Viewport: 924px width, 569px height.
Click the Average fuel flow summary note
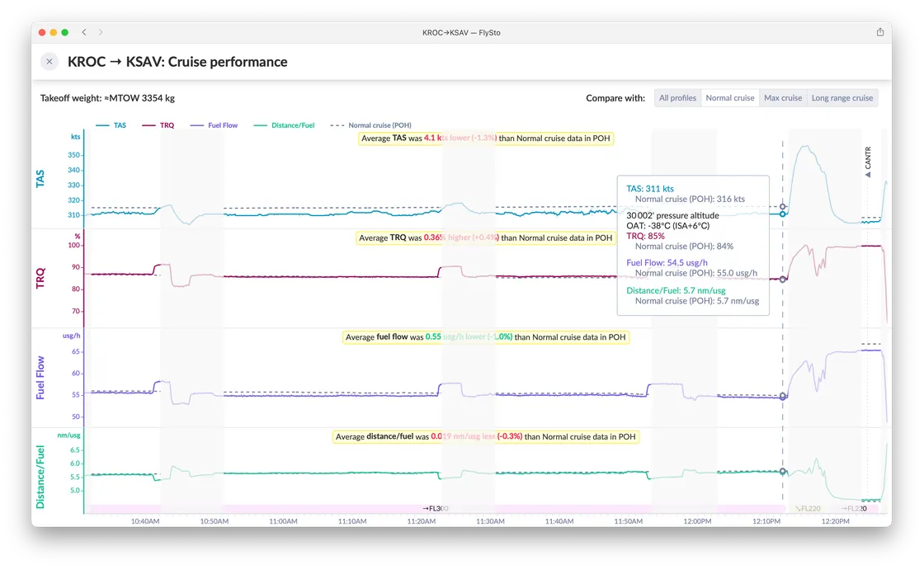pyautogui.click(x=486, y=337)
